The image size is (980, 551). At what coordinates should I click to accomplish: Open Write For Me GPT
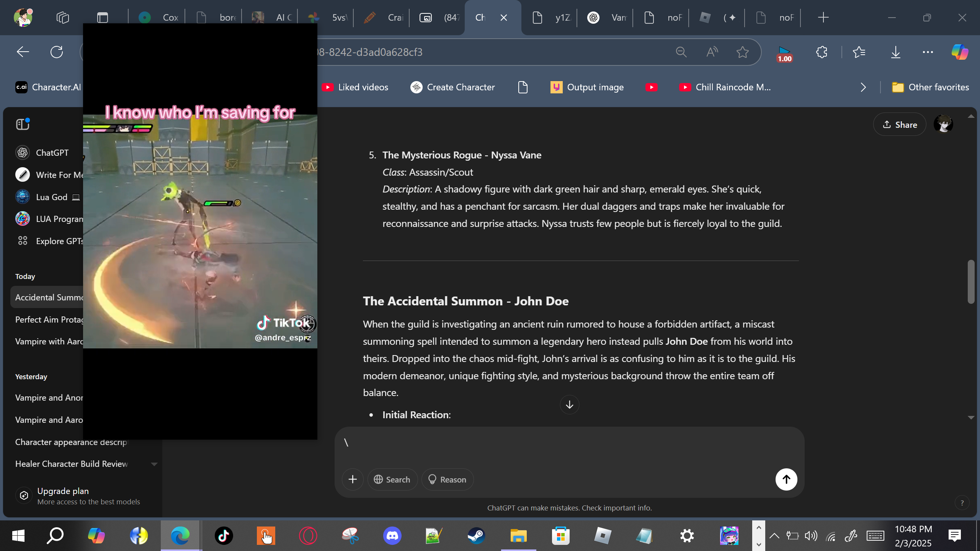click(x=49, y=175)
